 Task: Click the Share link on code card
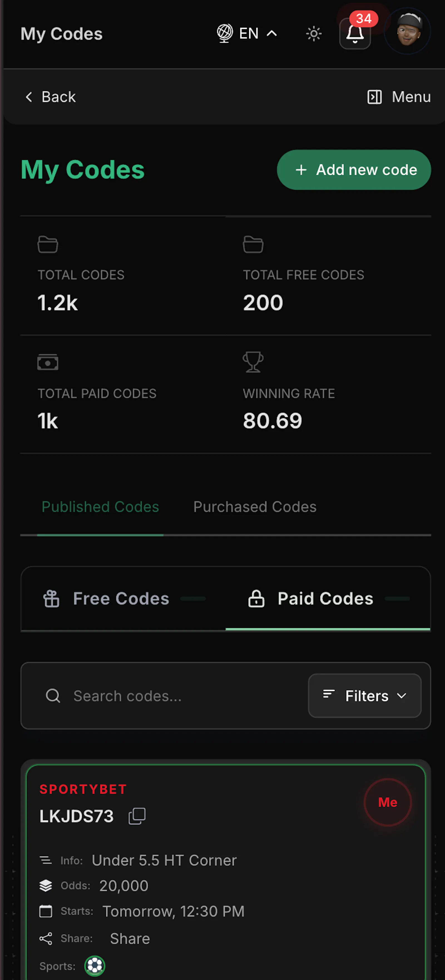click(x=130, y=939)
